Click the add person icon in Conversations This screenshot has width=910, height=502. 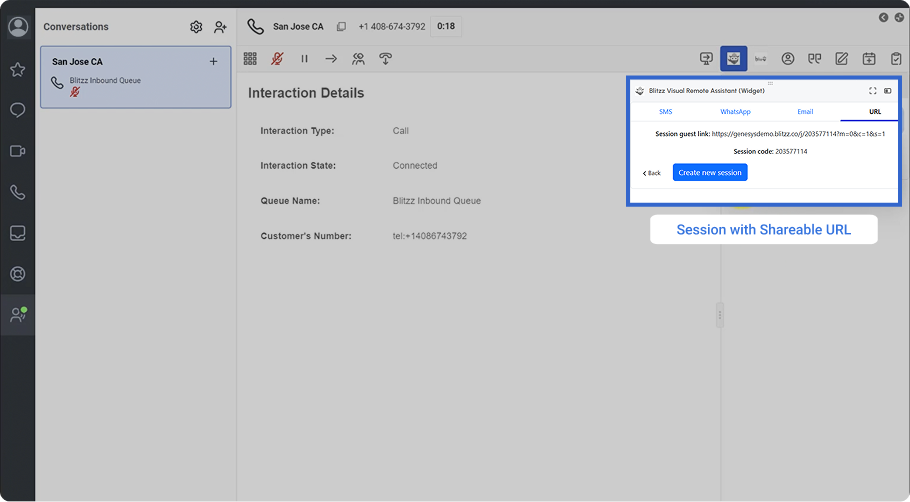[220, 27]
